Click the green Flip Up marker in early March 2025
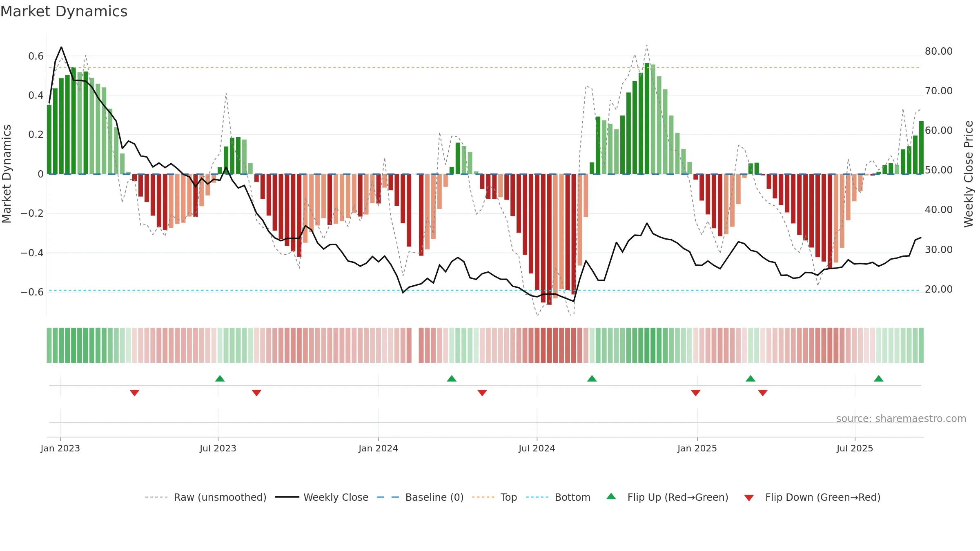 (751, 378)
